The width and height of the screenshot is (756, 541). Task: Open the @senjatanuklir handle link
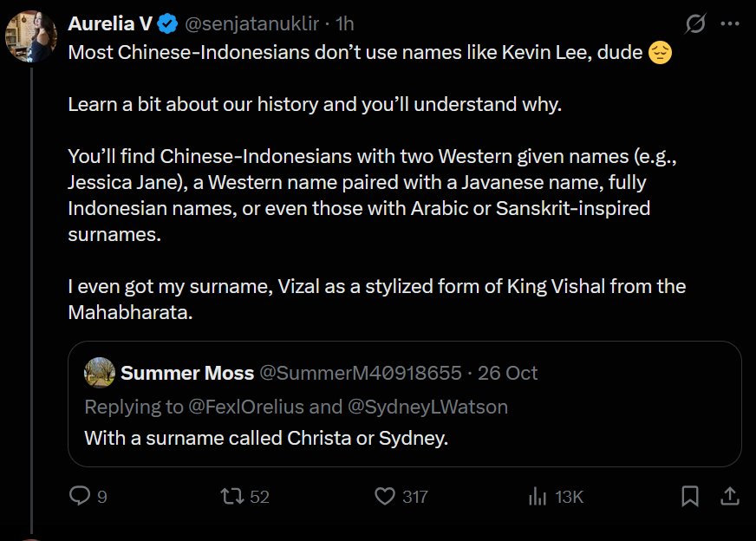251,23
